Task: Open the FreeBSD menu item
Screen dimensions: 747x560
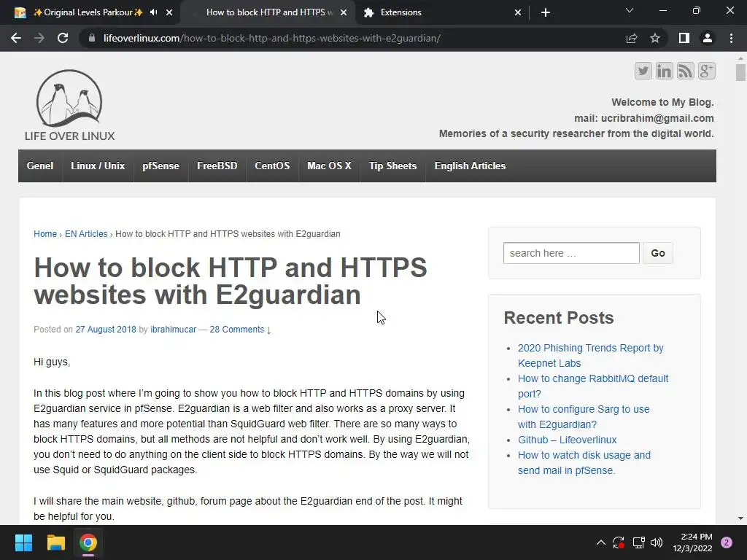Action: point(217,166)
